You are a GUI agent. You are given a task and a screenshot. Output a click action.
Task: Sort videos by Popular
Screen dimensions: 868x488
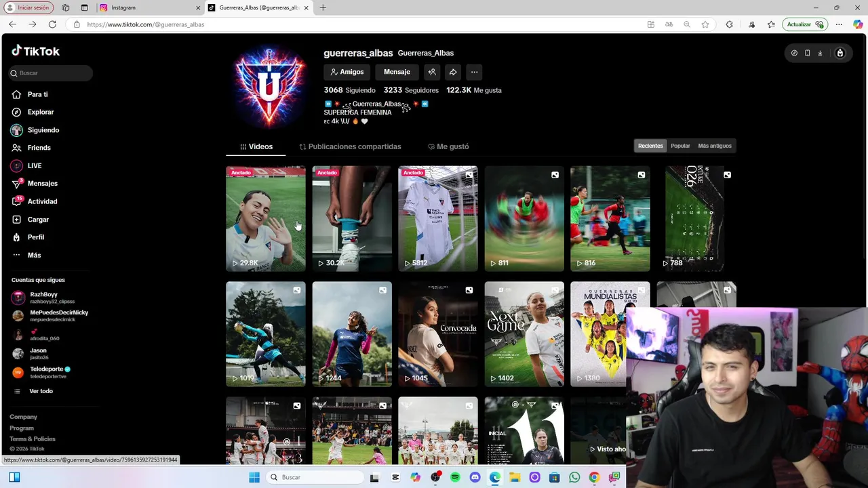coord(680,146)
